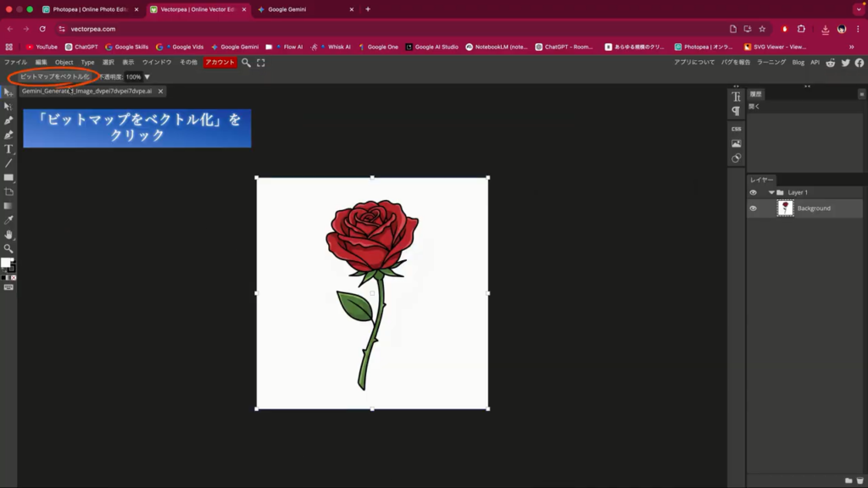Open the CSS panel icon
The width and height of the screenshot is (868, 488).
point(736,129)
